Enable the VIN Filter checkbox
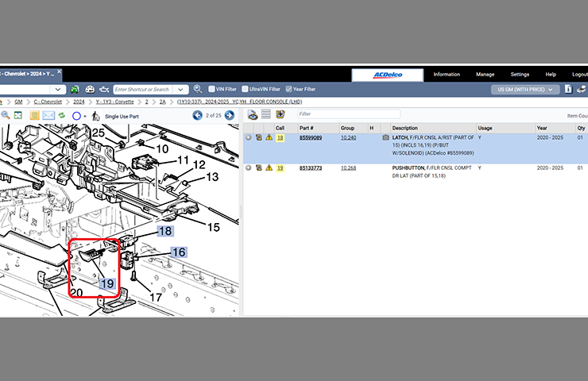 click(211, 90)
